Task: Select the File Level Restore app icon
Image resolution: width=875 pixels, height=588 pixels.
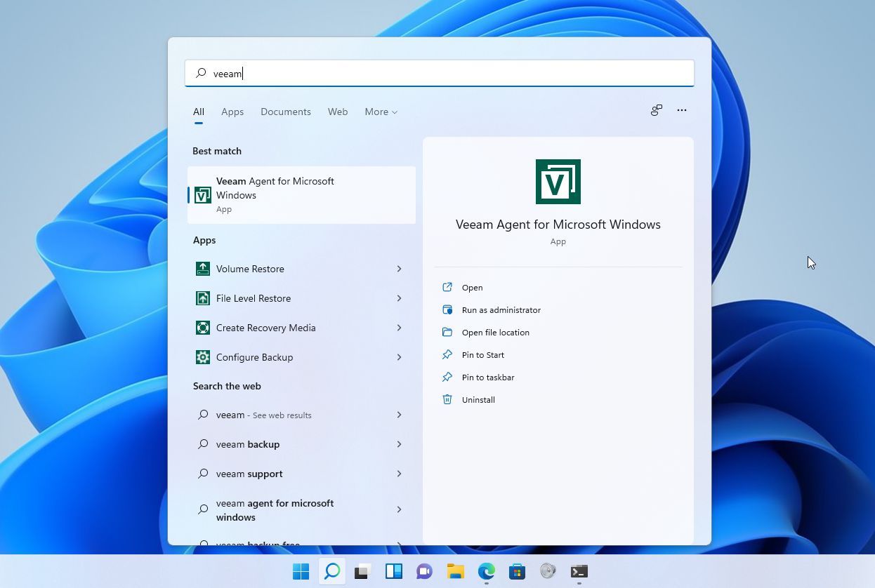Action: tap(203, 298)
